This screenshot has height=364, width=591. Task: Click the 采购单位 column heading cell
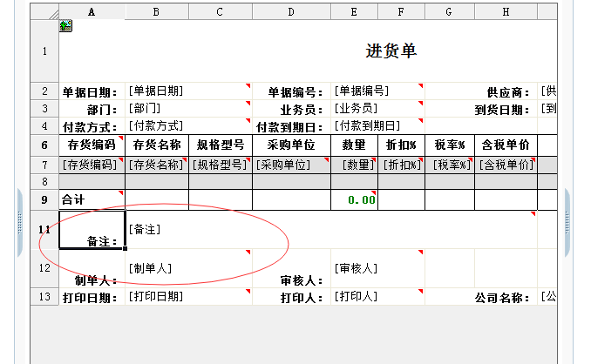click(291, 145)
